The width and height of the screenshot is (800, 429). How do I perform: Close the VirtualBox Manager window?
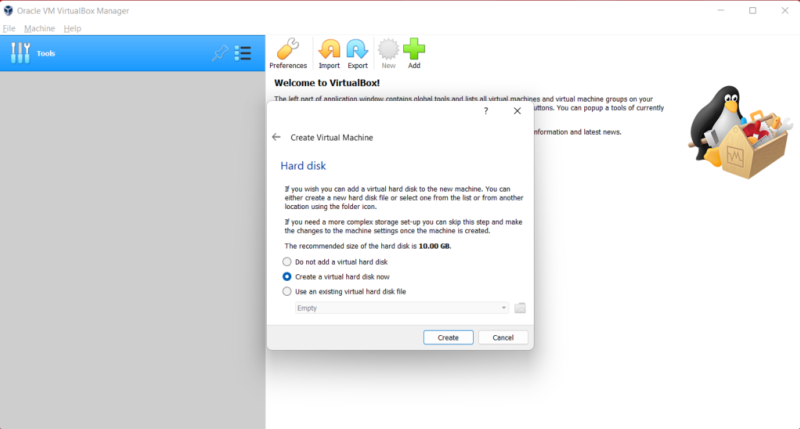[x=785, y=10]
